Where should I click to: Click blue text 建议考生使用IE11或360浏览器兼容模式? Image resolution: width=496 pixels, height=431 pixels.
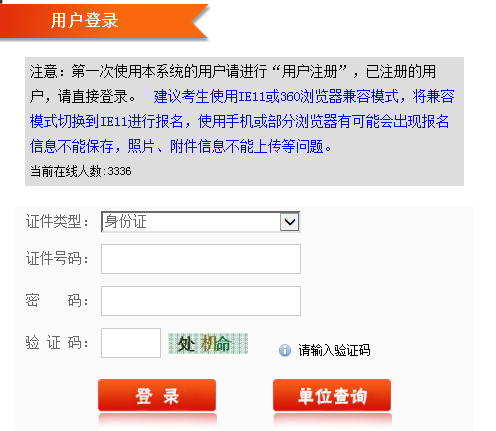(x=276, y=97)
